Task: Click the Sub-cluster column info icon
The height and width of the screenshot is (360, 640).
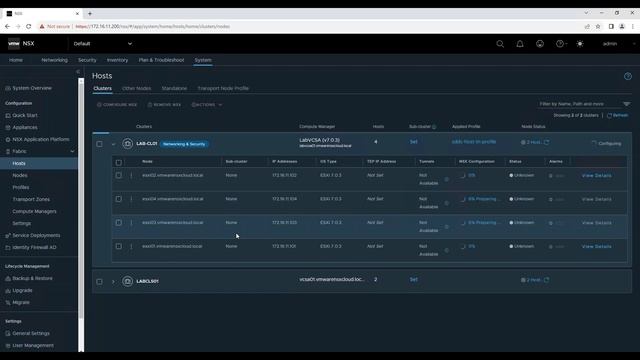Action: 434,127
